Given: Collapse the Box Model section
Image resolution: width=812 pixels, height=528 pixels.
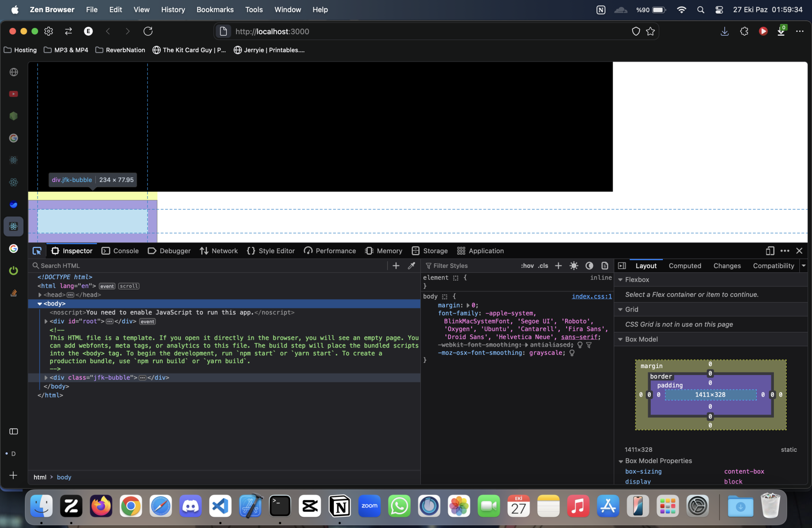Looking at the screenshot, I should pyautogui.click(x=620, y=339).
